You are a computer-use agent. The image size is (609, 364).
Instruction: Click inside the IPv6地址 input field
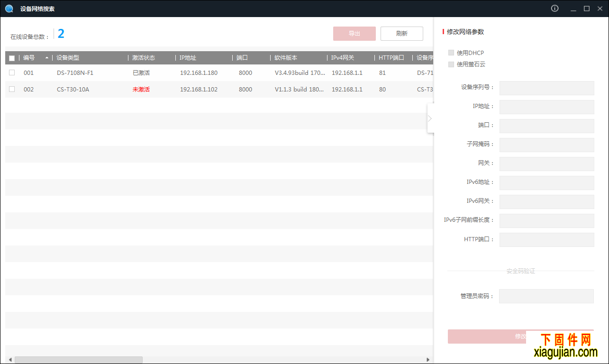click(x=546, y=183)
